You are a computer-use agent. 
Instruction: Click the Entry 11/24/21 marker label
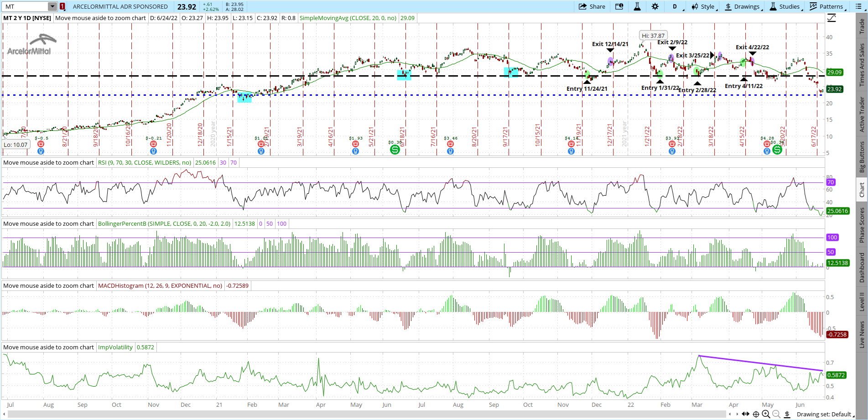[587, 89]
